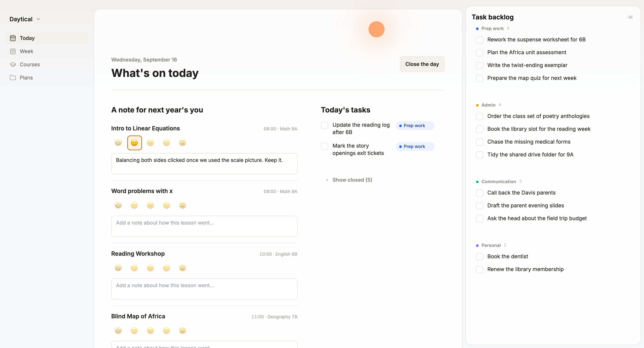The height and width of the screenshot is (348, 644).
Task: Rate Reading Workshop with the weary face
Action: pyautogui.click(x=183, y=268)
